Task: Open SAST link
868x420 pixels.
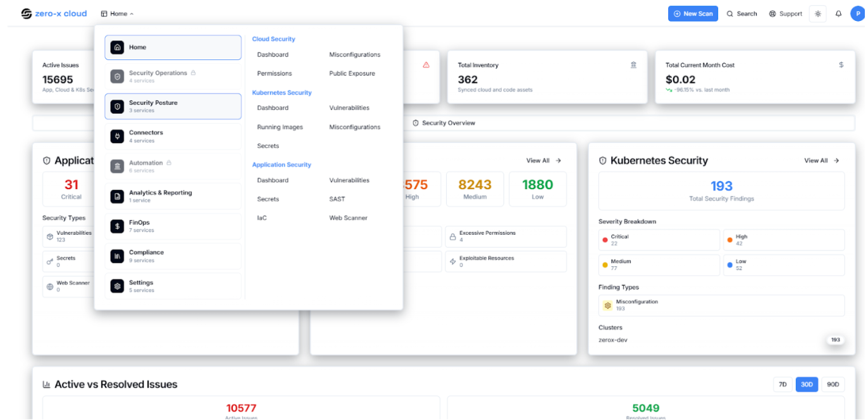Action: pos(337,199)
